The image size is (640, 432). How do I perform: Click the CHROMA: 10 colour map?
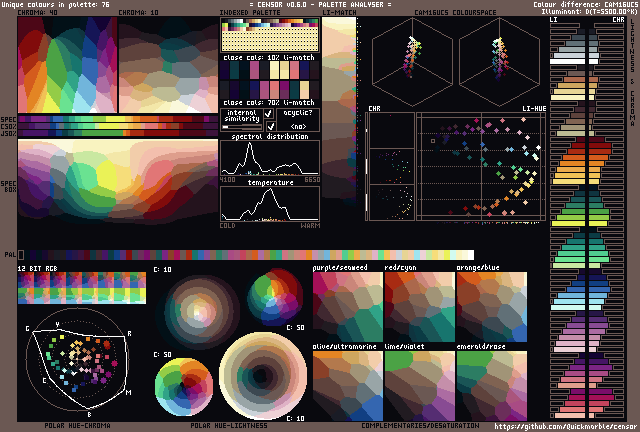168,65
